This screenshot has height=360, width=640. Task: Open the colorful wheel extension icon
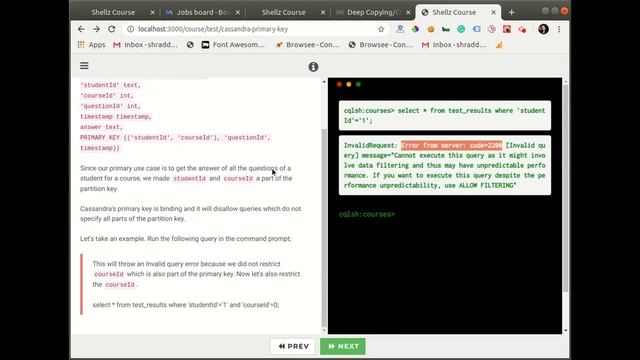(415, 29)
